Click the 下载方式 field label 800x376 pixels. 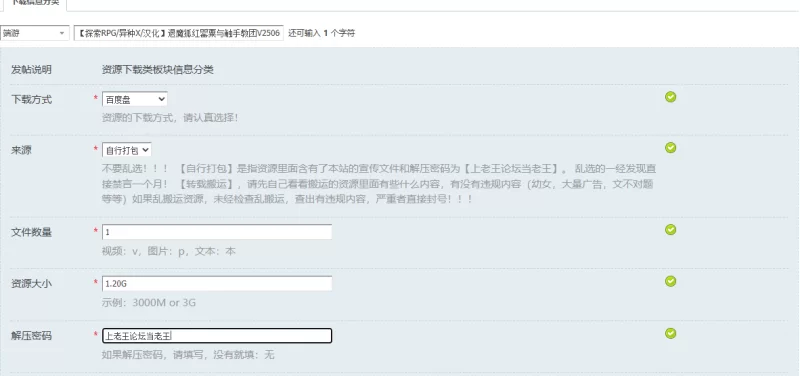click(31, 99)
